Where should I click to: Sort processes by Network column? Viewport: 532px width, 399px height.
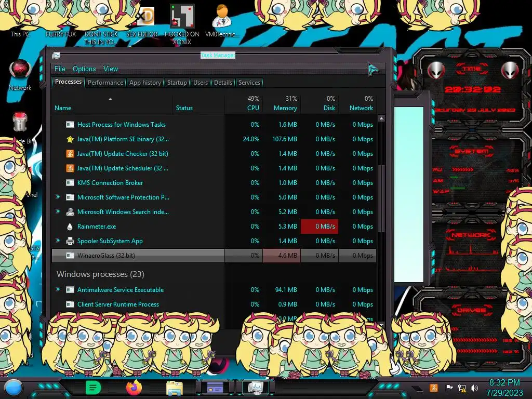(x=361, y=108)
